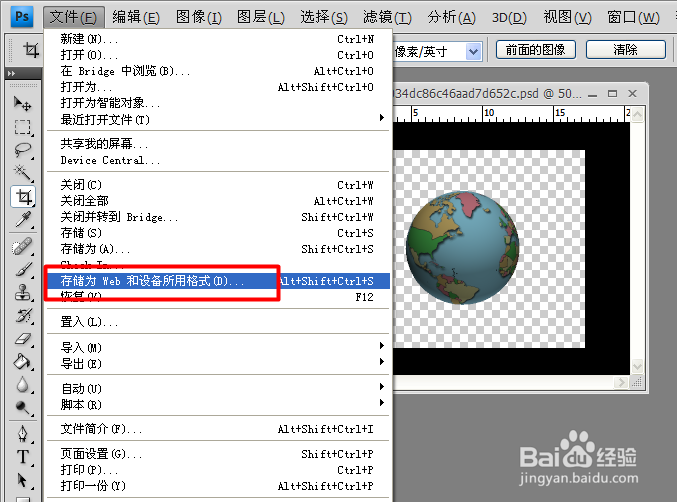Choose 关闭全部 entry
Viewport: 677px width, 502px height.
click(218, 201)
